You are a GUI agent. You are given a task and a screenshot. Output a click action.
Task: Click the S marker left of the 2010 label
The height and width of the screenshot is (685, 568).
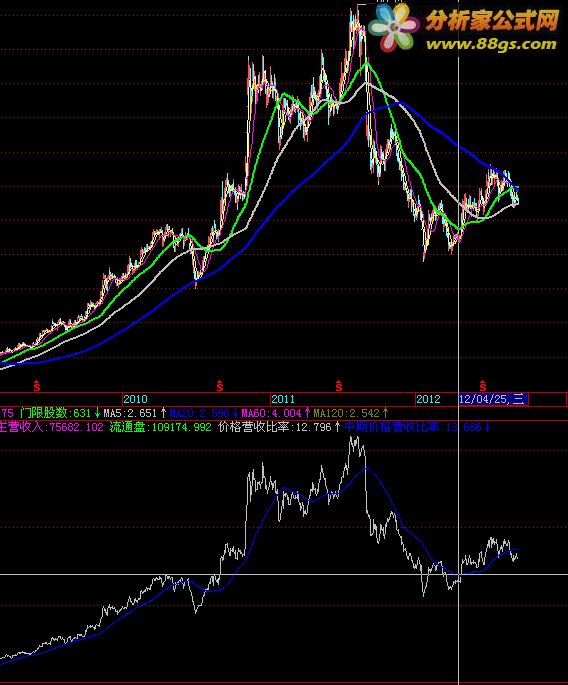37,386
